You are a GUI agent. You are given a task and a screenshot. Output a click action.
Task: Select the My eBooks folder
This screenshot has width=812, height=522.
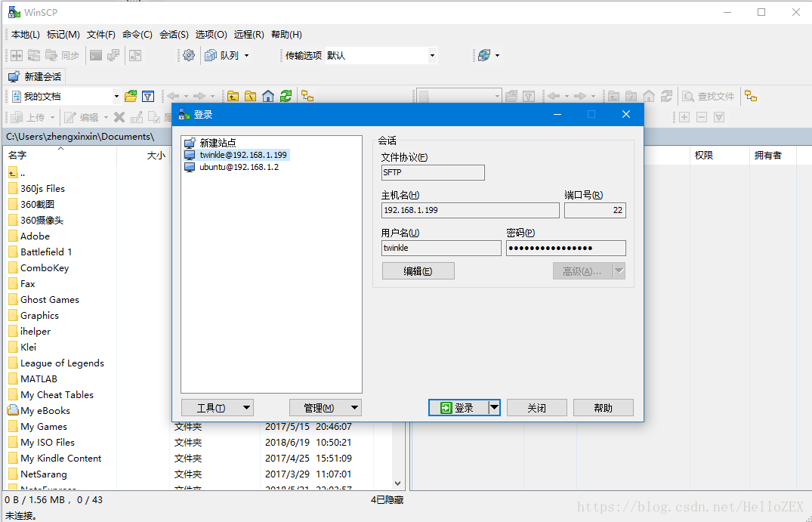click(45, 411)
